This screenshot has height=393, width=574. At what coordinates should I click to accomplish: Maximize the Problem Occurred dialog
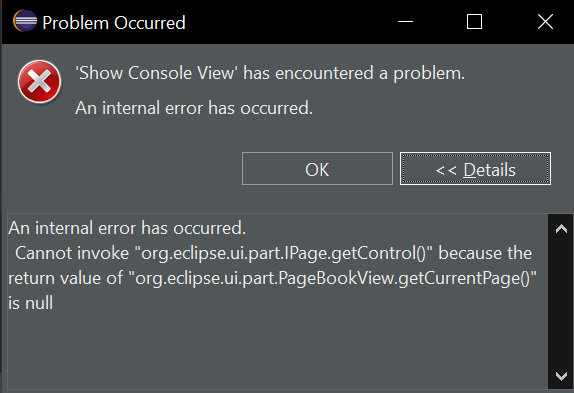[x=474, y=22]
